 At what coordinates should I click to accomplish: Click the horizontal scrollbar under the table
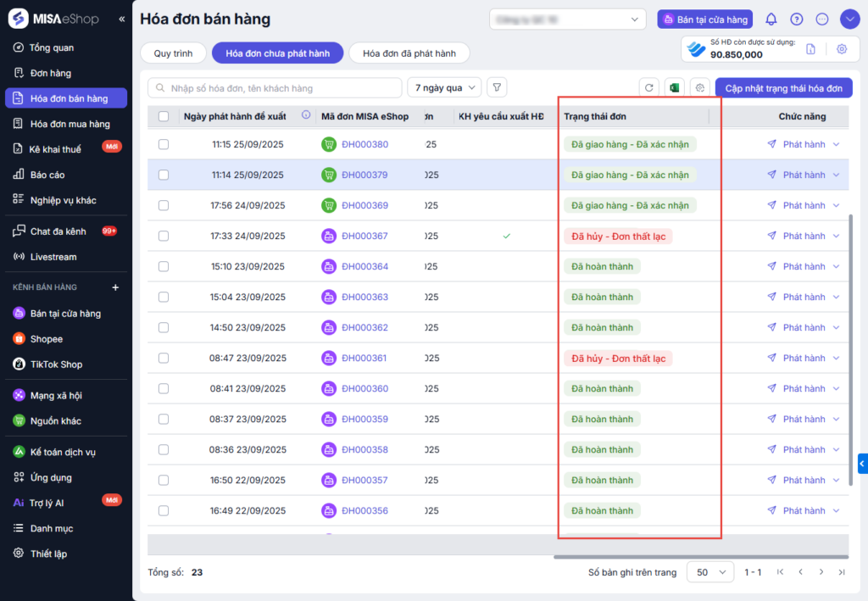click(700, 557)
